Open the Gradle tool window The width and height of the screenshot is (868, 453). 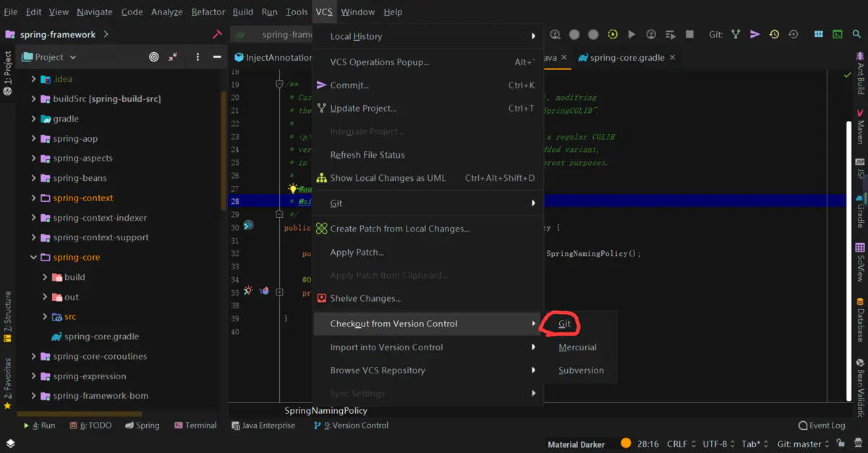(x=860, y=211)
